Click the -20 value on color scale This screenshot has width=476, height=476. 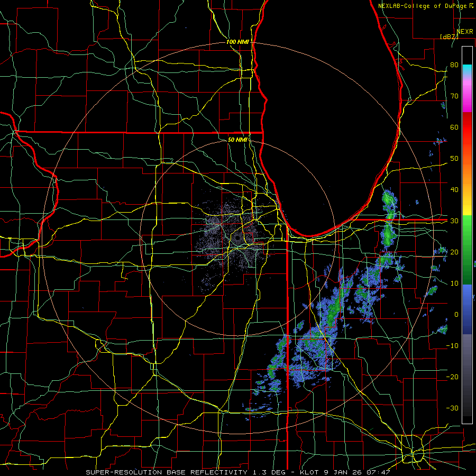452,377
